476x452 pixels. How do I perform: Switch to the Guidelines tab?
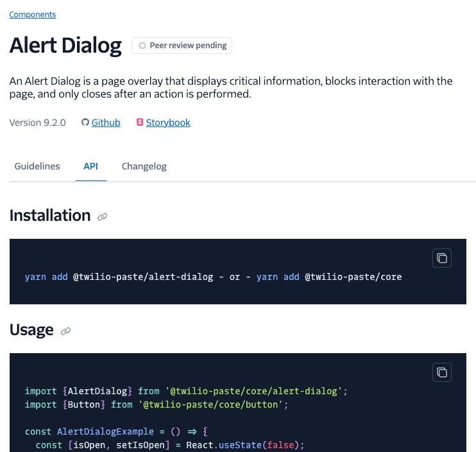37,166
